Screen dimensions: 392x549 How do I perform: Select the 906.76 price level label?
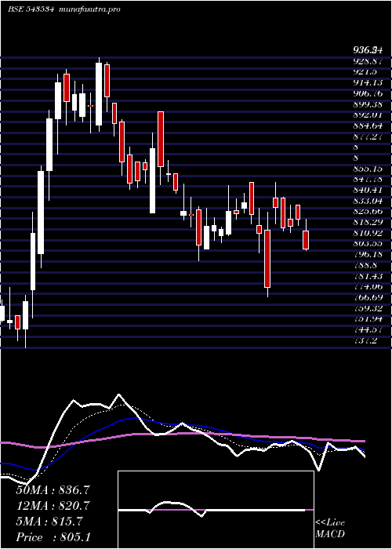click(x=367, y=93)
